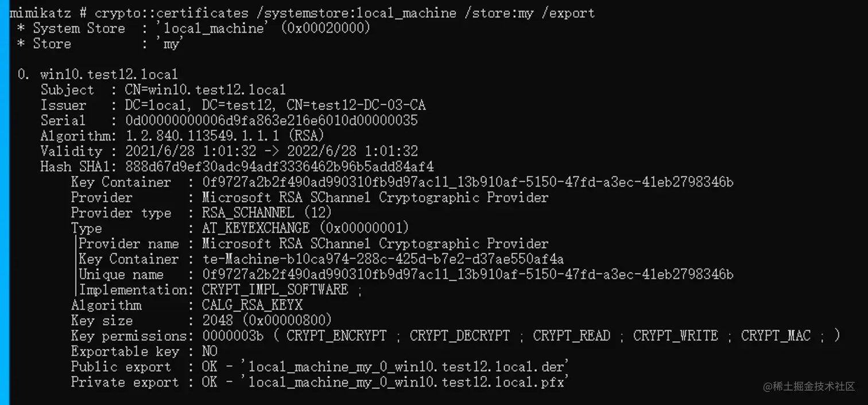Screen dimensions: 868x405
Task: Click the Subject CN=win10.test12.local line
Action: [x=163, y=90]
